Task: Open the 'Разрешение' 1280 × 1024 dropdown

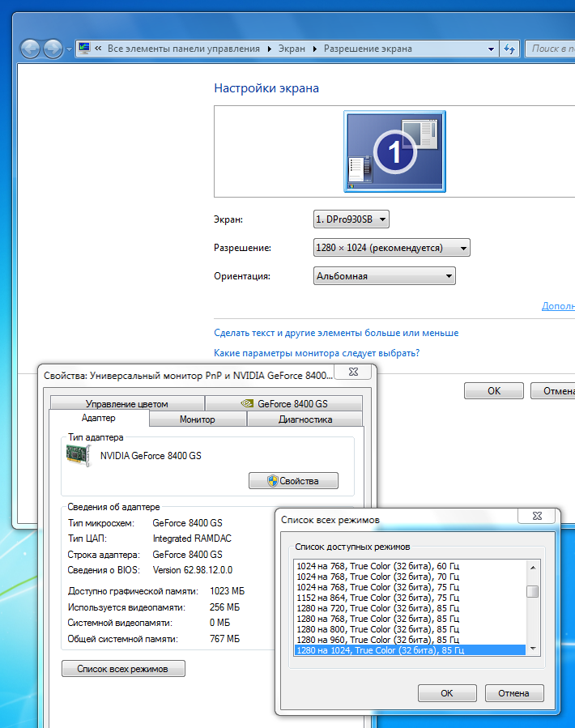Action: [391, 248]
